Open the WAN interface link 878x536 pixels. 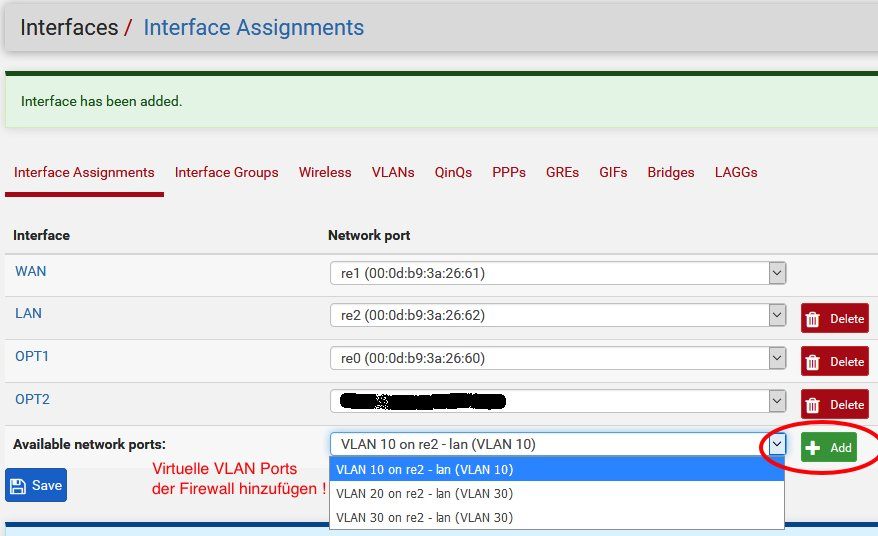[x=31, y=271]
